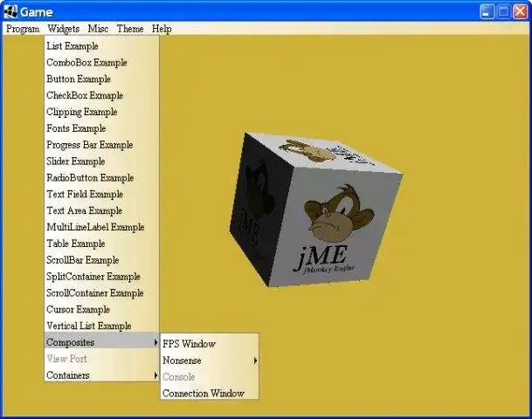Select Vertical List Example
Image resolution: width=532 pixels, height=419 pixels.
pos(101,326)
